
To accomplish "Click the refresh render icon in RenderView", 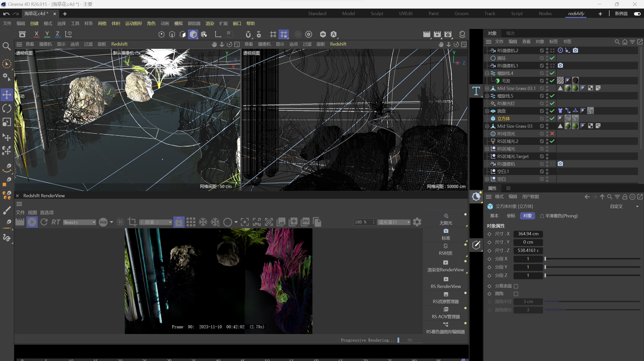I will (x=44, y=222).
